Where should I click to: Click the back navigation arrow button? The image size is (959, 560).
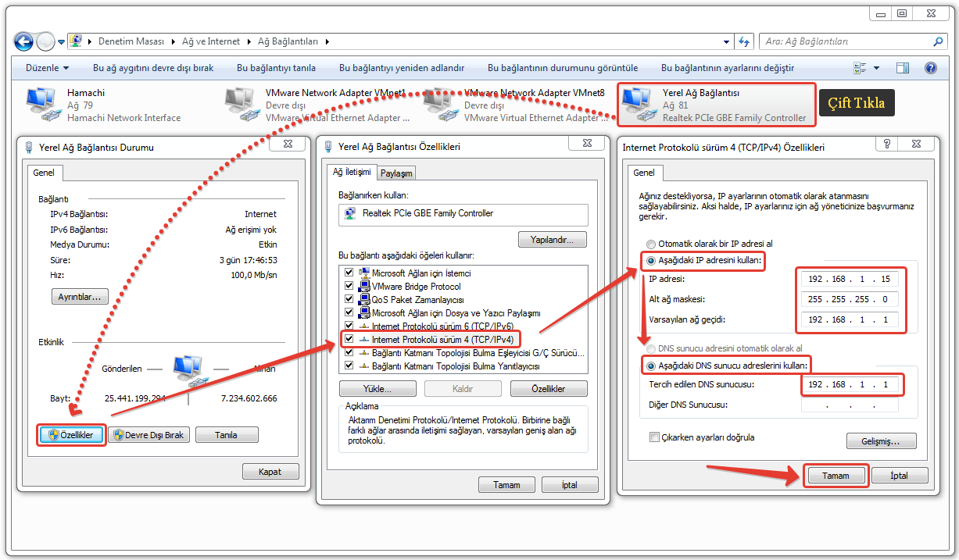[x=24, y=41]
